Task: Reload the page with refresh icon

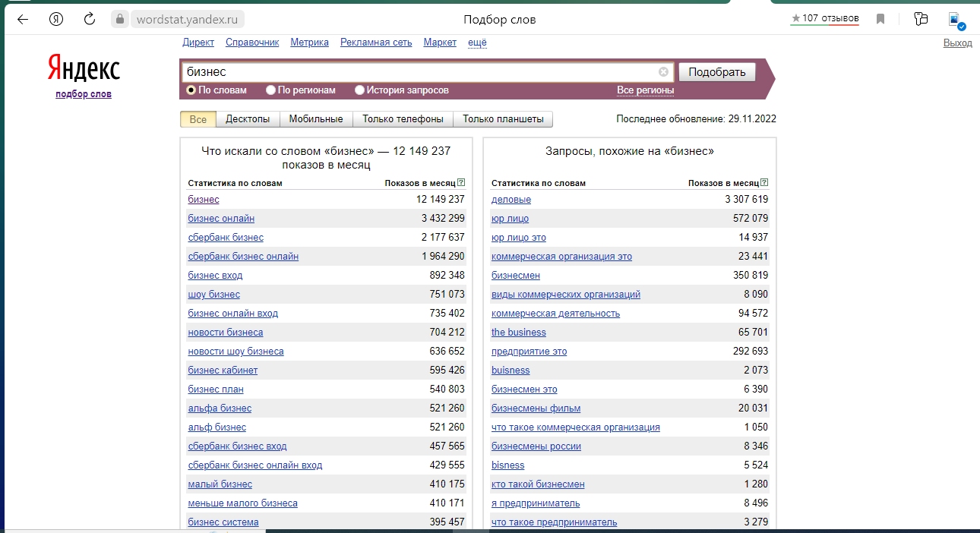Action: pyautogui.click(x=90, y=19)
